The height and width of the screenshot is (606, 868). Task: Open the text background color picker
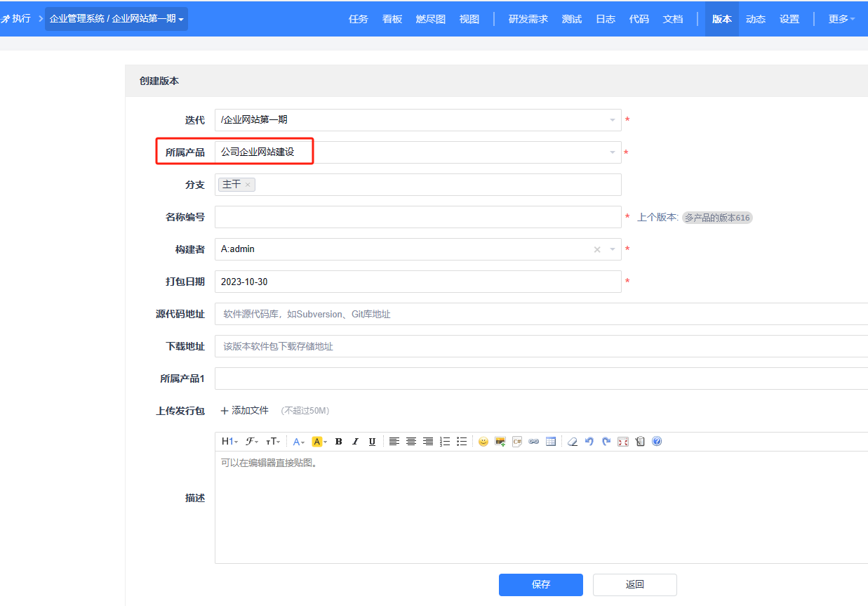pyautogui.click(x=319, y=442)
